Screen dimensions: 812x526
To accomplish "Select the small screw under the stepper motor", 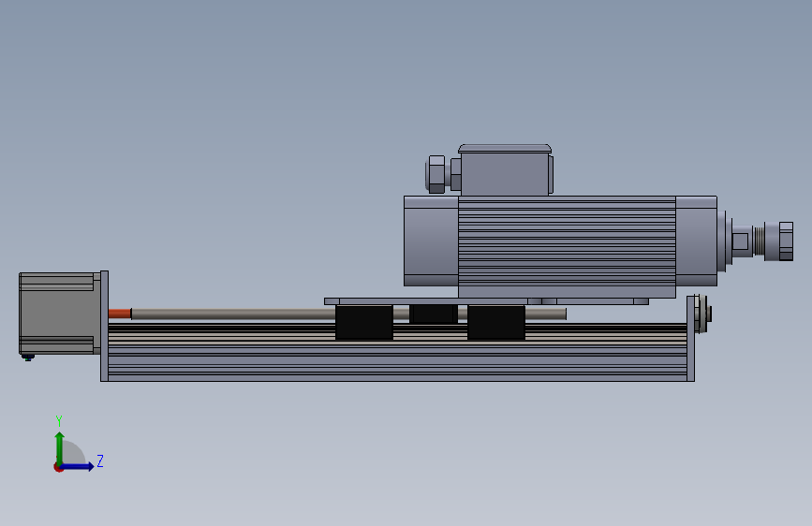I will tap(28, 358).
